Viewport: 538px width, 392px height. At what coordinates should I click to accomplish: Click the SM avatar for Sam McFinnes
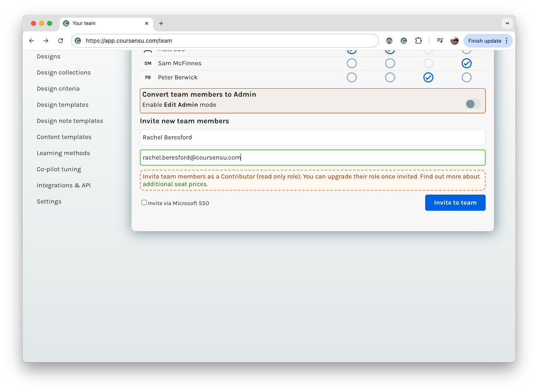(148, 63)
